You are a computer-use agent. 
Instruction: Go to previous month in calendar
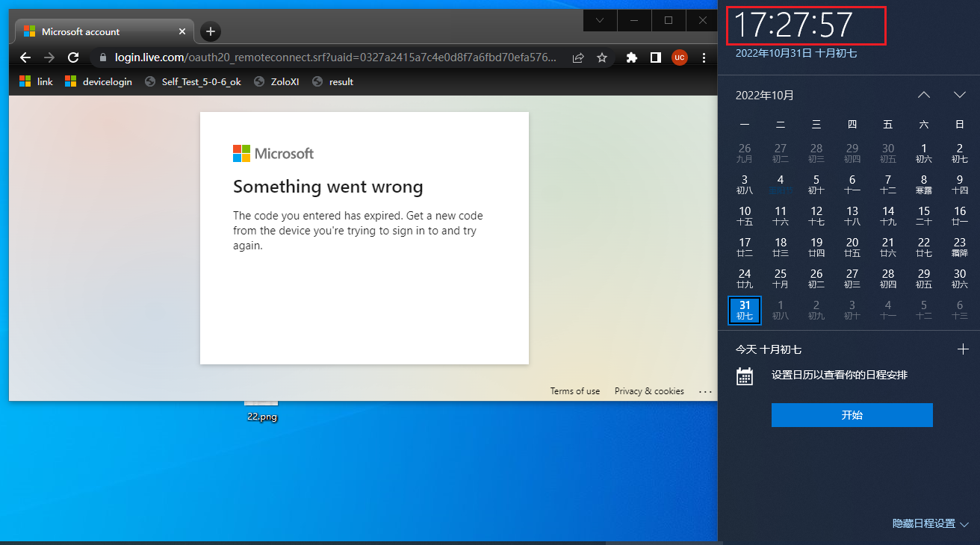[x=924, y=95]
